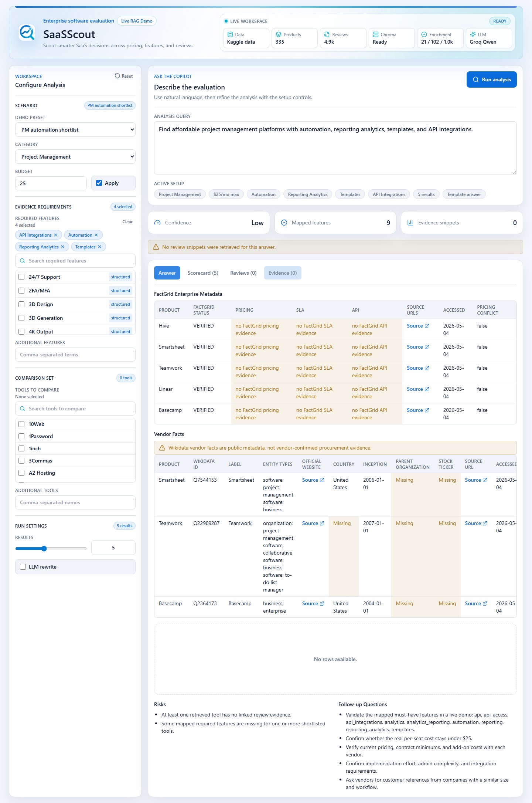The image size is (532, 803).
Task: Remove the Templates feature chip with X
Action: tap(99, 247)
